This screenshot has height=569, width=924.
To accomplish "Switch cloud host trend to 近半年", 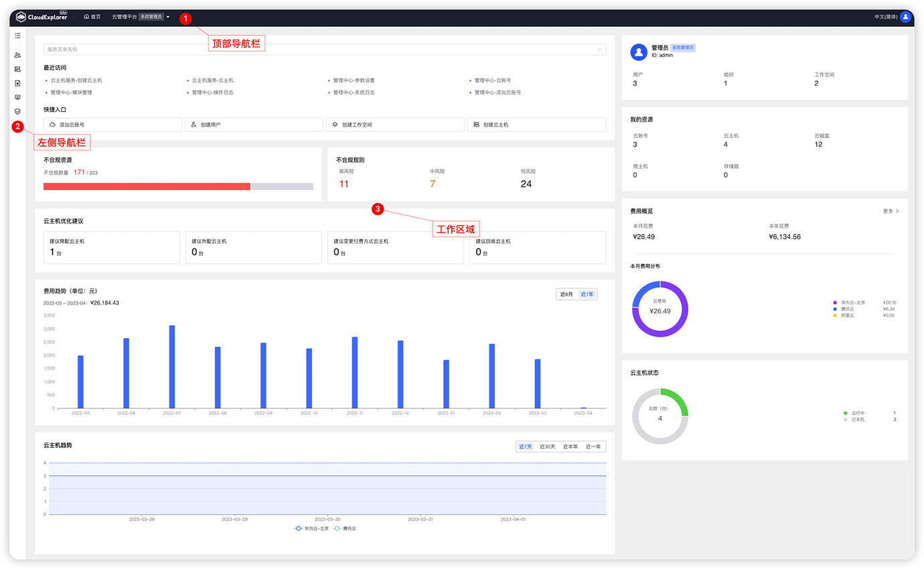I will [570, 446].
